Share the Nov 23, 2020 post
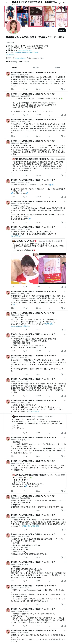Viewport: 72px width, 644px height. (65, 115)
